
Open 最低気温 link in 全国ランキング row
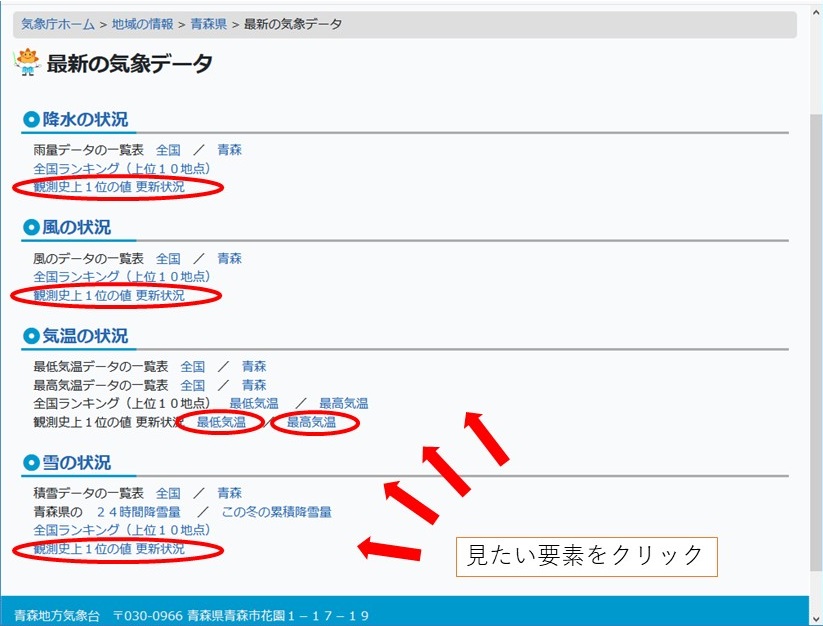tap(254, 404)
